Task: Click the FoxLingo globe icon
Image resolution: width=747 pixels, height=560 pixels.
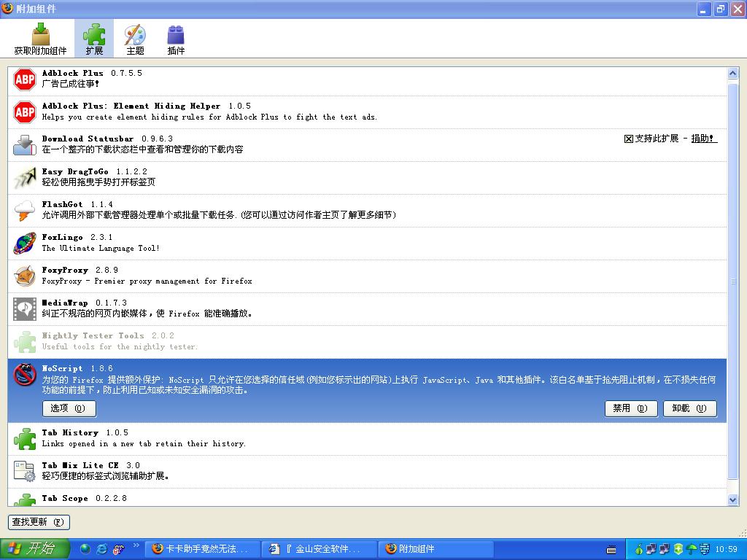Action: (x=24, y=244)
